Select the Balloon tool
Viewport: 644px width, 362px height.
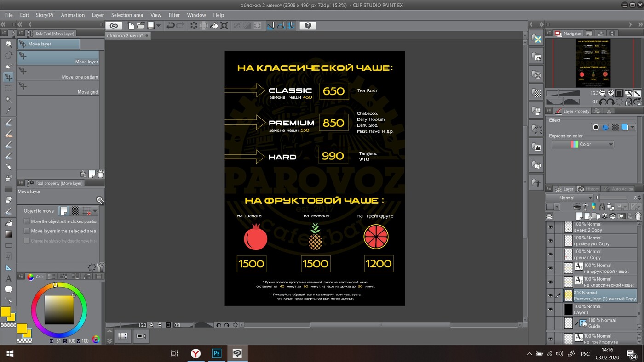[8, 289]
